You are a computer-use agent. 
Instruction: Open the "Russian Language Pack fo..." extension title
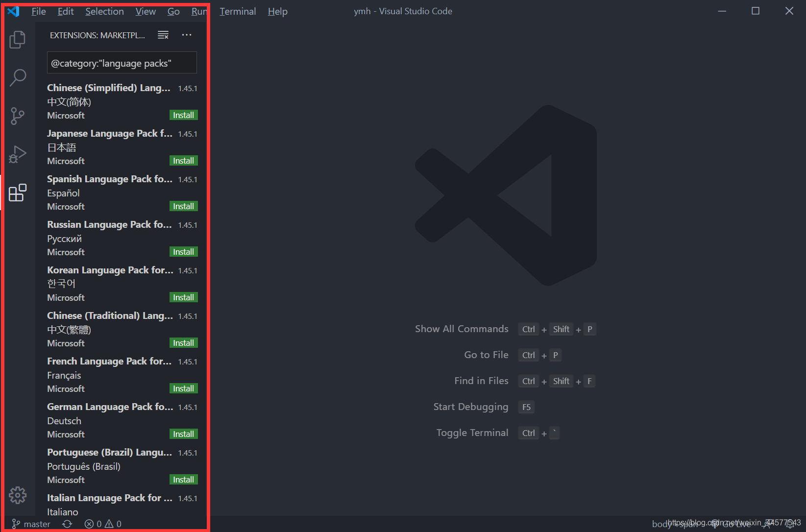pos(110,224)
